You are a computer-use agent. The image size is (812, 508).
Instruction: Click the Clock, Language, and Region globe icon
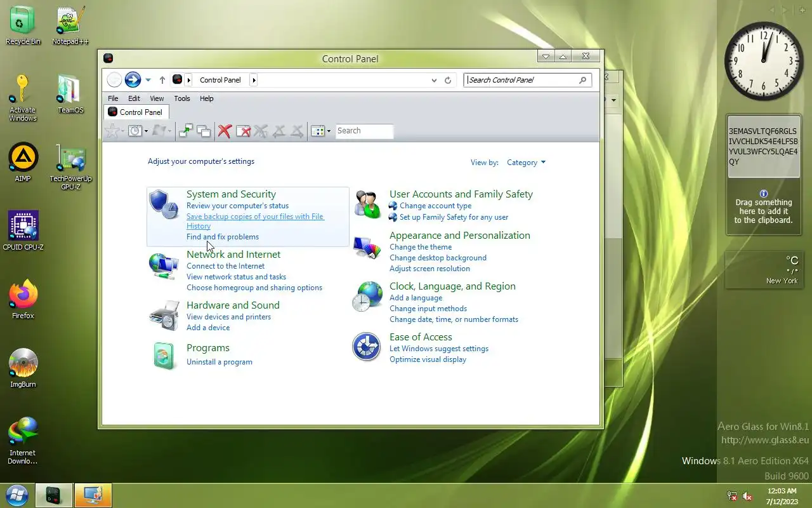tap(367, 297)
